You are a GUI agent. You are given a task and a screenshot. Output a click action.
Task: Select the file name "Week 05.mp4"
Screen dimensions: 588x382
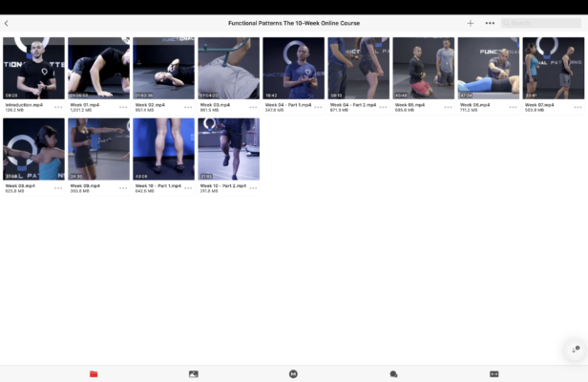[409, 105]
